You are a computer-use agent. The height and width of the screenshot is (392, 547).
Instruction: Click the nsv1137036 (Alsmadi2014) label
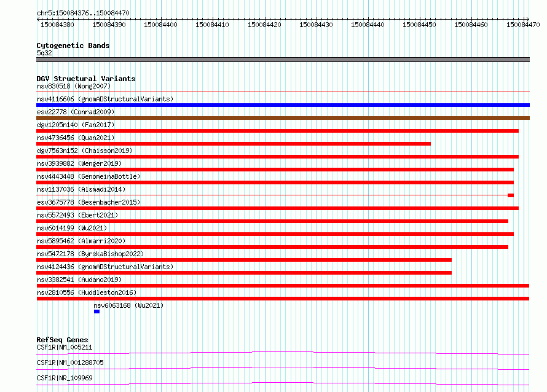point(81,189)
